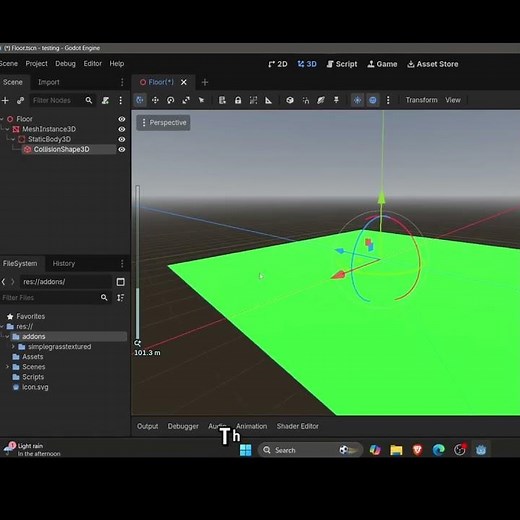Open File Explorer from the taskbar
This screenshot has height=520, width=520.
click(x=396, y=450)
